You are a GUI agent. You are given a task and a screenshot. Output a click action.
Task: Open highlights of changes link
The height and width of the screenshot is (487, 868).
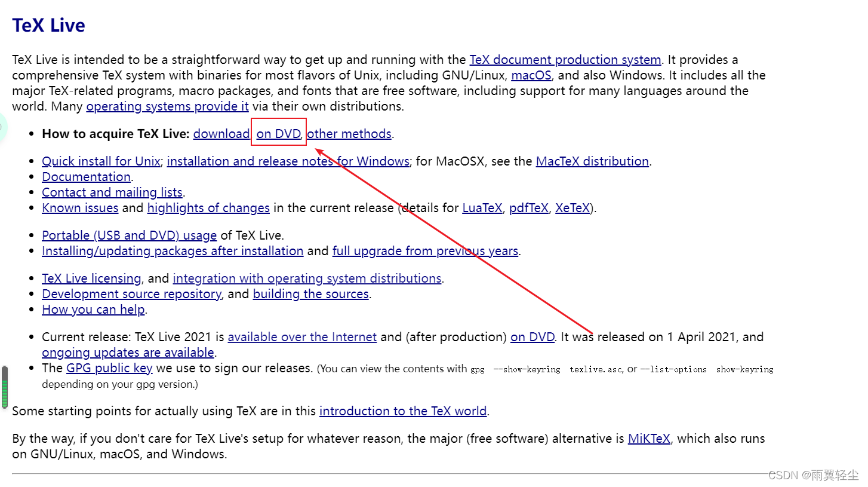pos(208,208)
